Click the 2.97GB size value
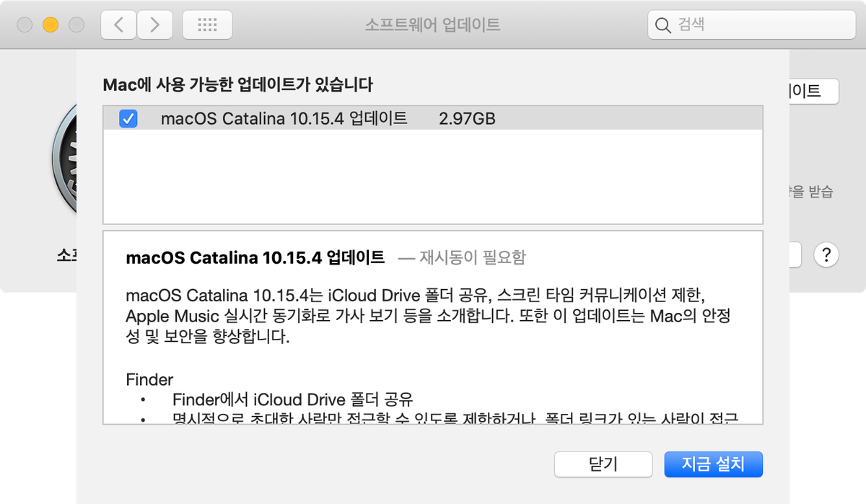The width and height of the screenshot is (866, 504). point(467,118)
